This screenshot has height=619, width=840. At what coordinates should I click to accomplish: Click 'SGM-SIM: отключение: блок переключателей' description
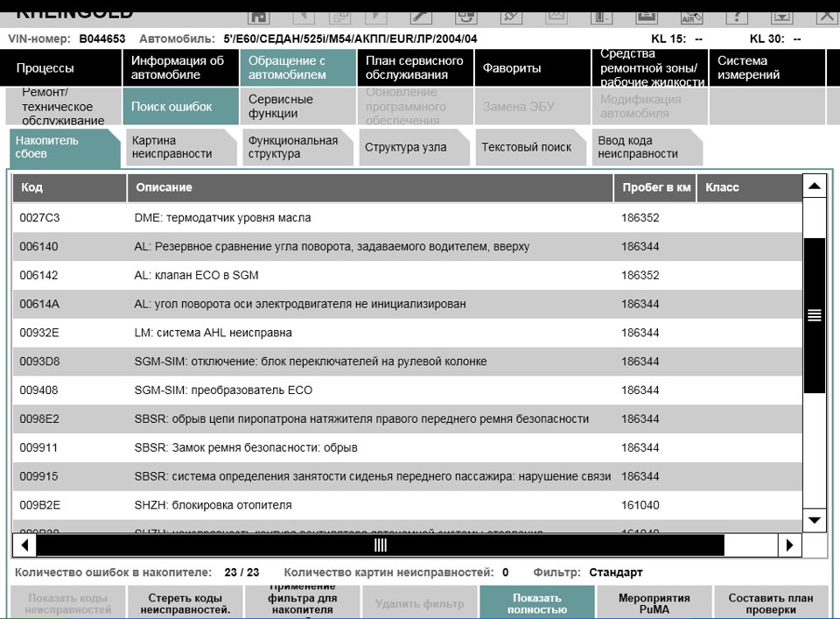tap(311, 362)
